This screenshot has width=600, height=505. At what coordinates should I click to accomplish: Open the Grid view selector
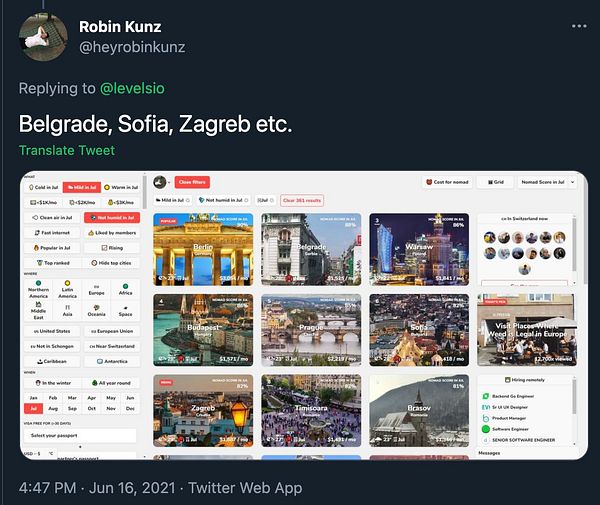pos(496,182)
